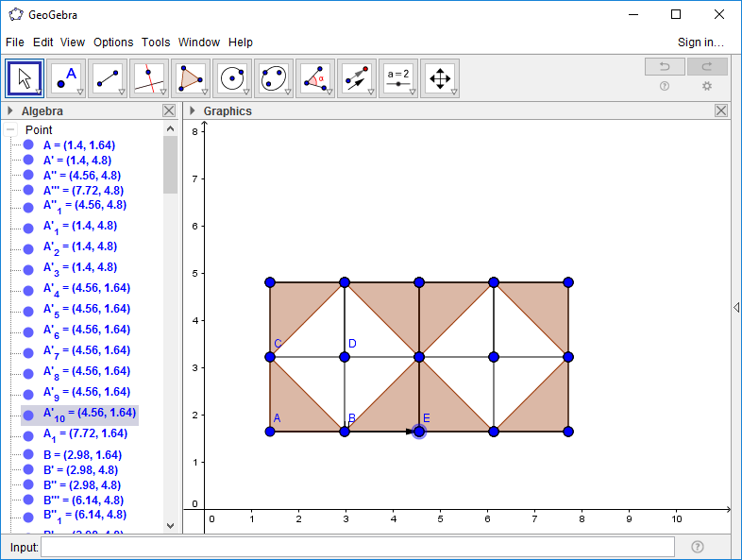The width and height of the screenshot is (742, 560).
Task: Pick the Perpendicular Line tool
Action: tap(149, 78)
